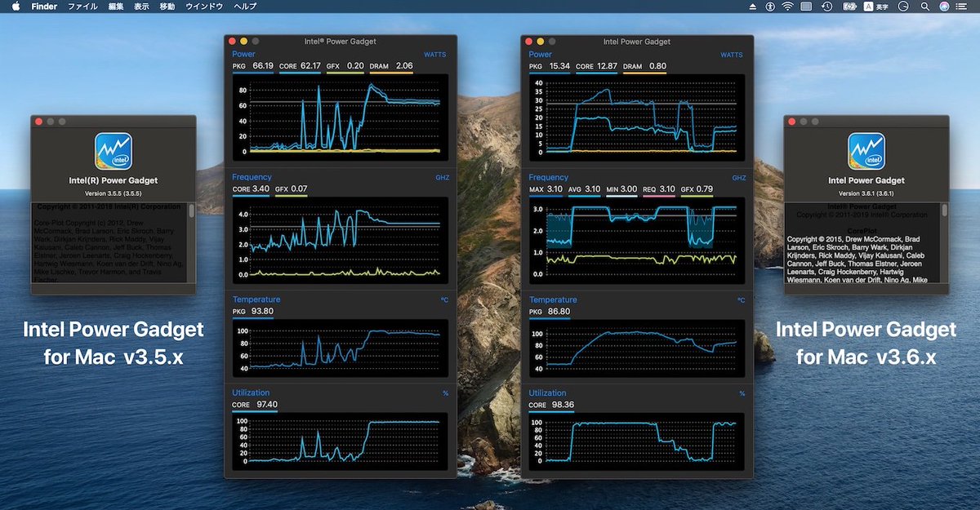Open the 編集 menu
980x510 pixels.
tap(116, 7)
